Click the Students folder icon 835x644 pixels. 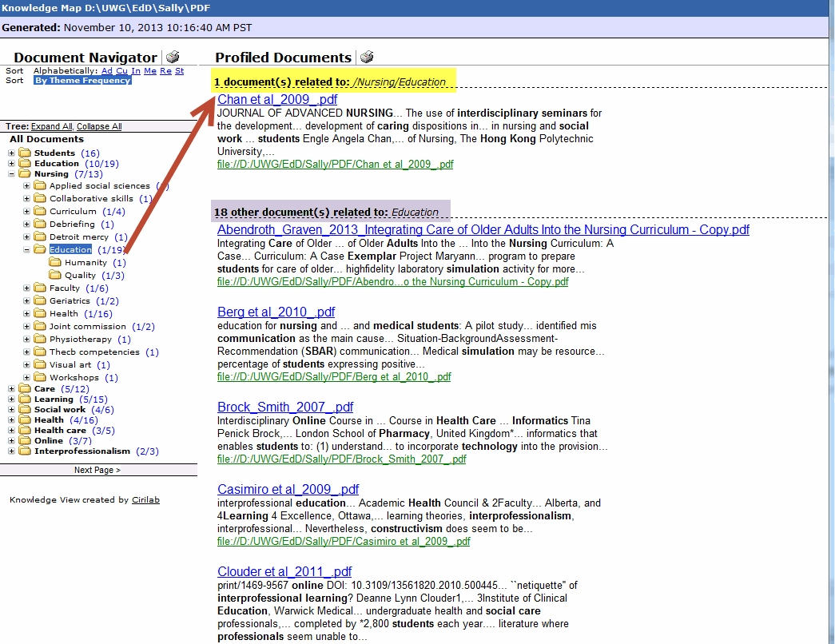click(x=24, y=153)
